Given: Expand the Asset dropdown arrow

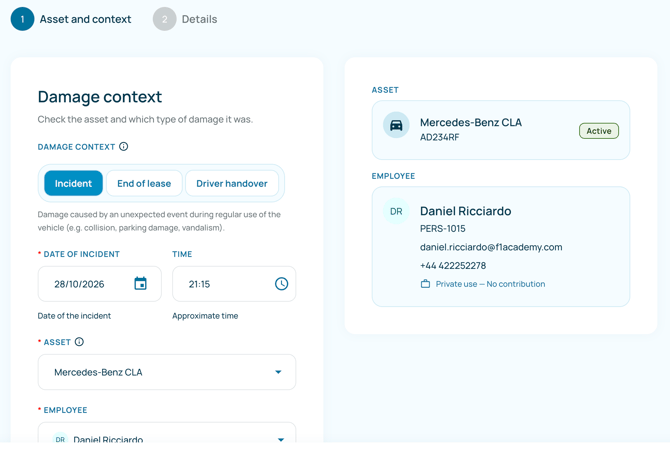Looking at the screenshot, I should [278, 372].
